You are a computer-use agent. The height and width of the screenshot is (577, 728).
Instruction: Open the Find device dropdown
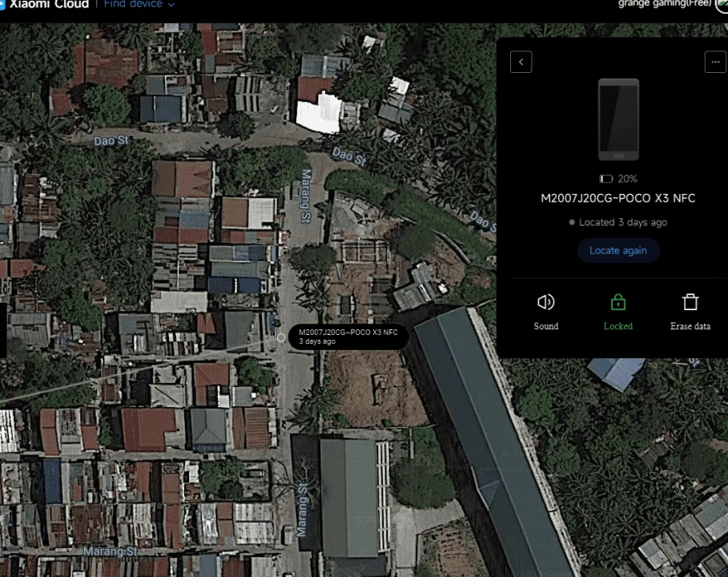139,4
